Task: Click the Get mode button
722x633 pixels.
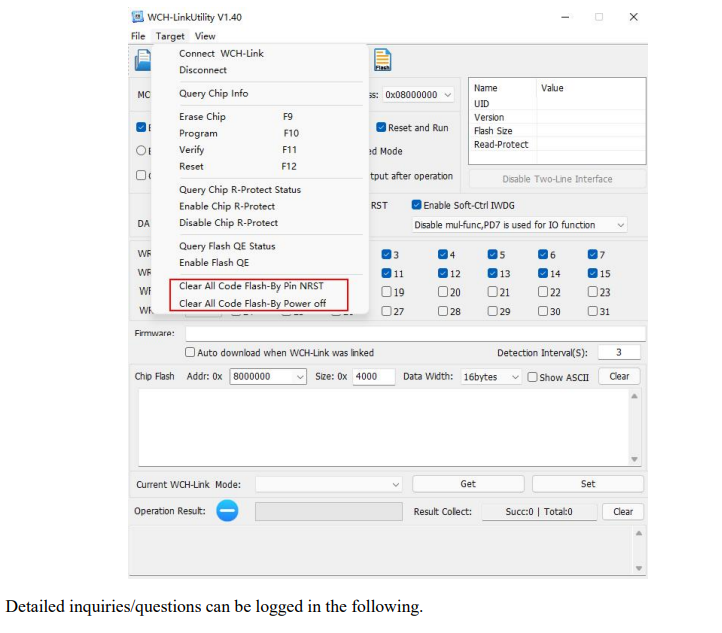Action: [468, 484]
